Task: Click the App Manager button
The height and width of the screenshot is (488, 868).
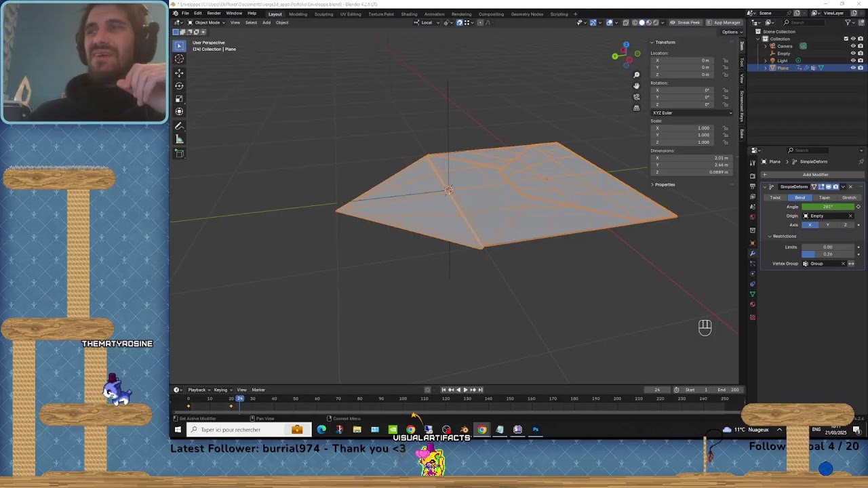Action: [724, 22]
